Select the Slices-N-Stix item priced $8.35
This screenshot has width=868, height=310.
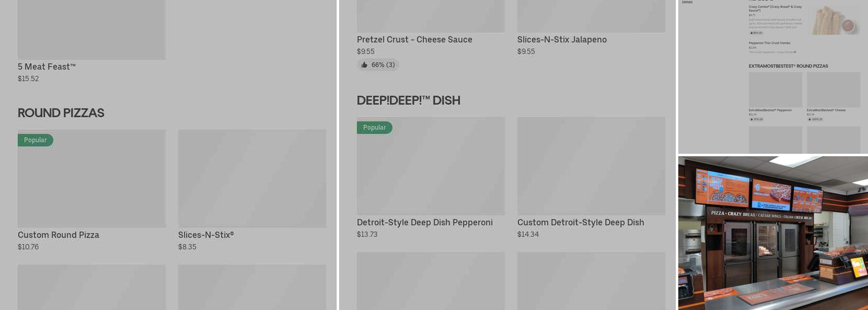click(206, 235)
